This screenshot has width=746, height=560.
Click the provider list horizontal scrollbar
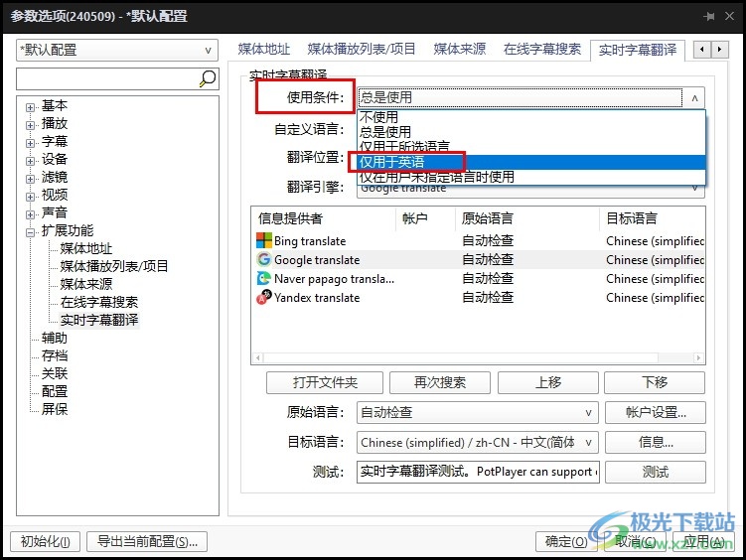pyautogui.click(x=478, y=357)
